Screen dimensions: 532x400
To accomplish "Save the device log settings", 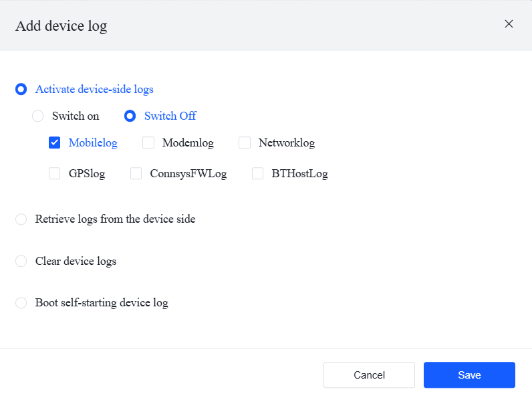I will [x=469, y=375].
